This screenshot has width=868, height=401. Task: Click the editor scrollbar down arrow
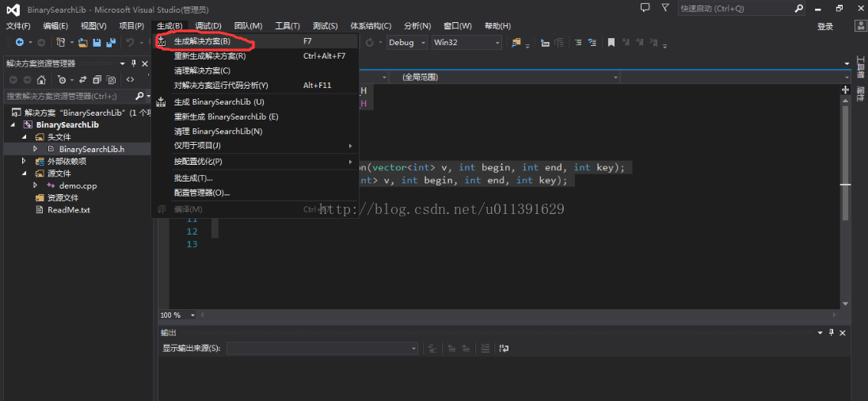click(845, 304)
